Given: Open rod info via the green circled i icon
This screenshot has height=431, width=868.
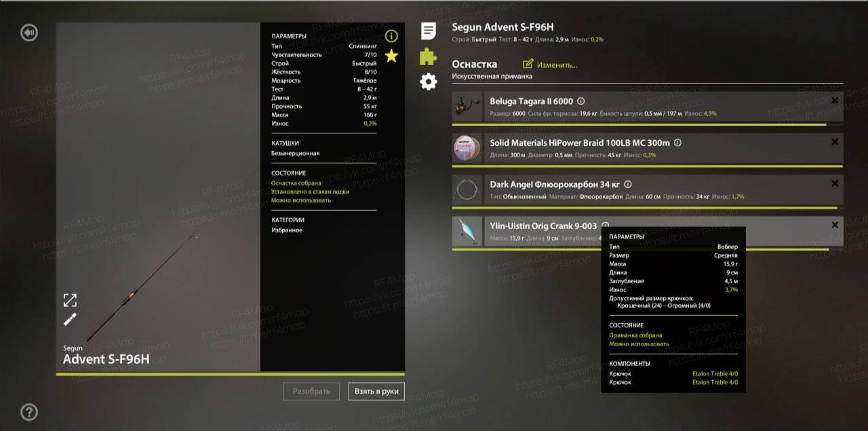Looking at the screenshot, I should tap(391, 36).
